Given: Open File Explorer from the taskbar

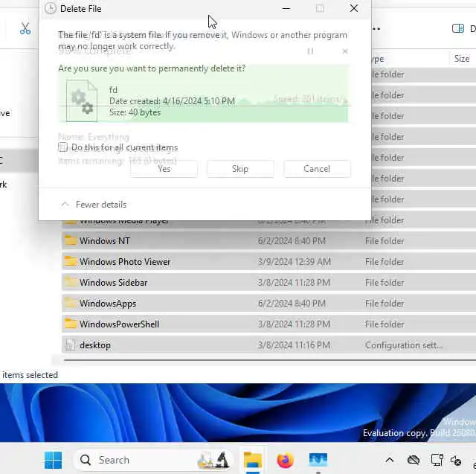Looking at the screenshot, I should point(253,460).
